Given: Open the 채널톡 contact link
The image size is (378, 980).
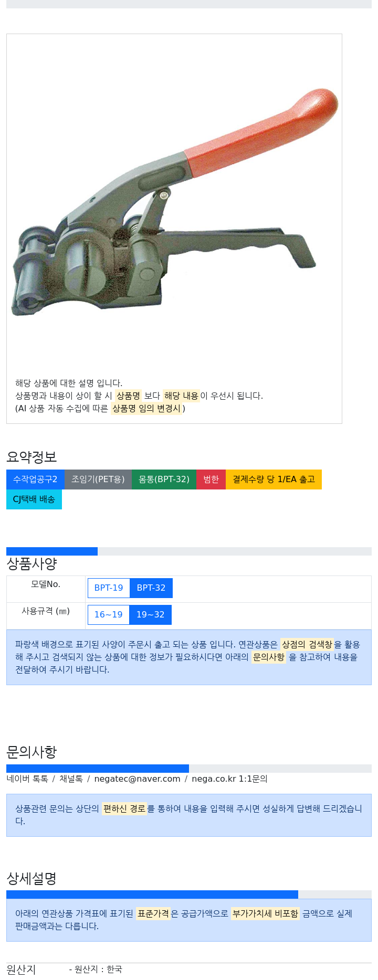Looking at the screenshot, I should click(71, 779).
